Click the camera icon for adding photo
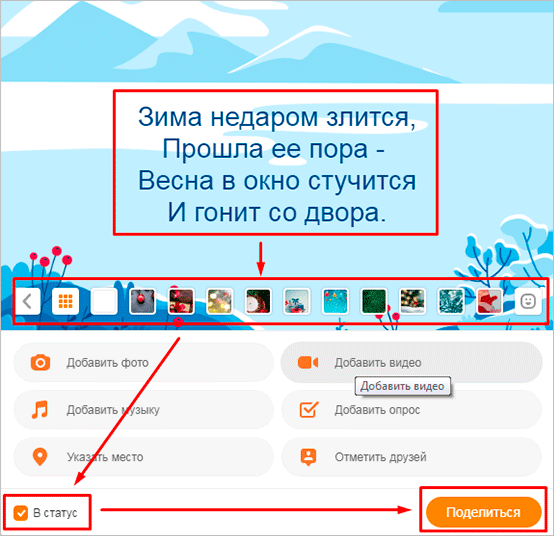Image resolution: width=554 pixels, height=536 pixels. tap(40, 363)
